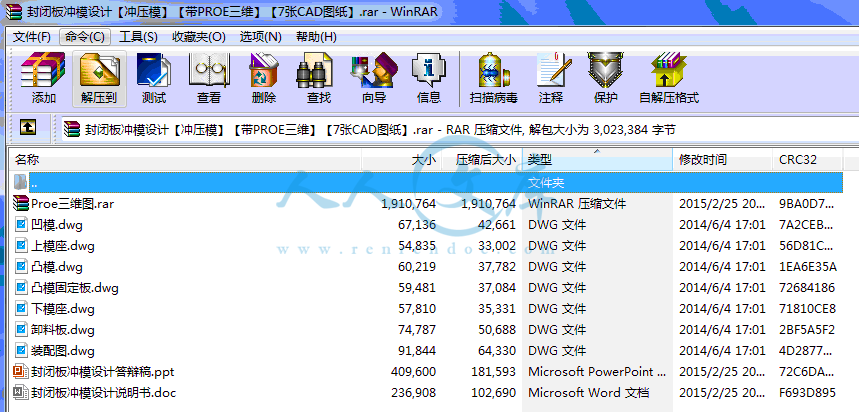This screenshot has width=859, height=412.
Task: Click the type cell WinRAR 压缩文件
Action: coord(577,204)
